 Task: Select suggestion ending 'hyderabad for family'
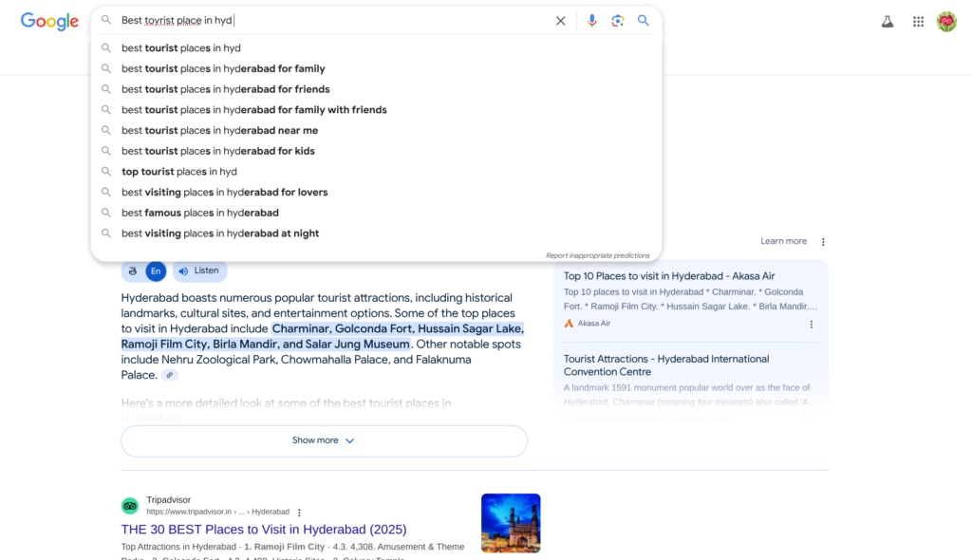tap(376, 68)
